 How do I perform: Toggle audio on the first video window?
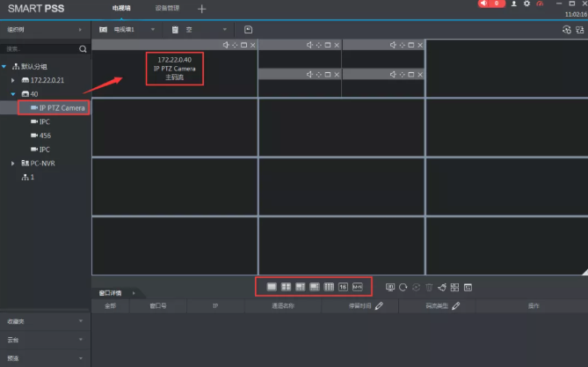[x=225, y=45]
